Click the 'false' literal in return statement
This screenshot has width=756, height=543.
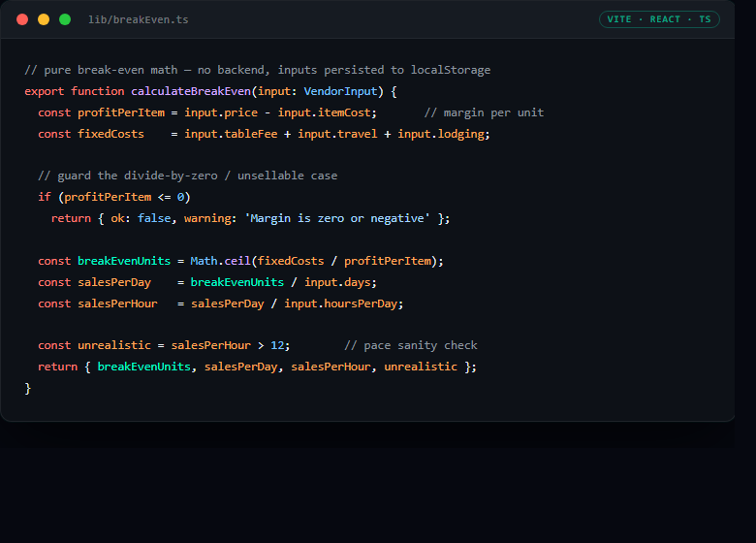click(154, 218)
